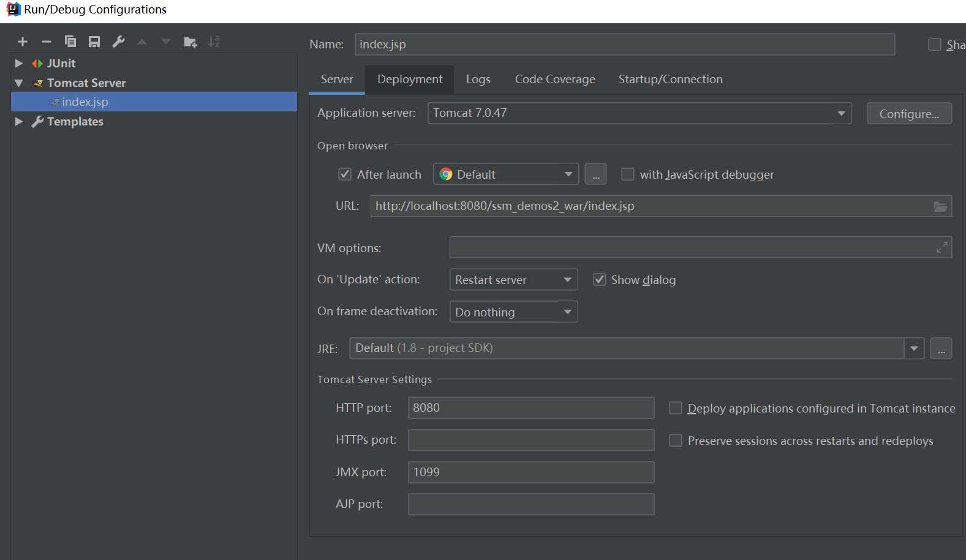The image size is (966, 560).
Task: Select JUnit tree node
Action: [x=61, y=63]
